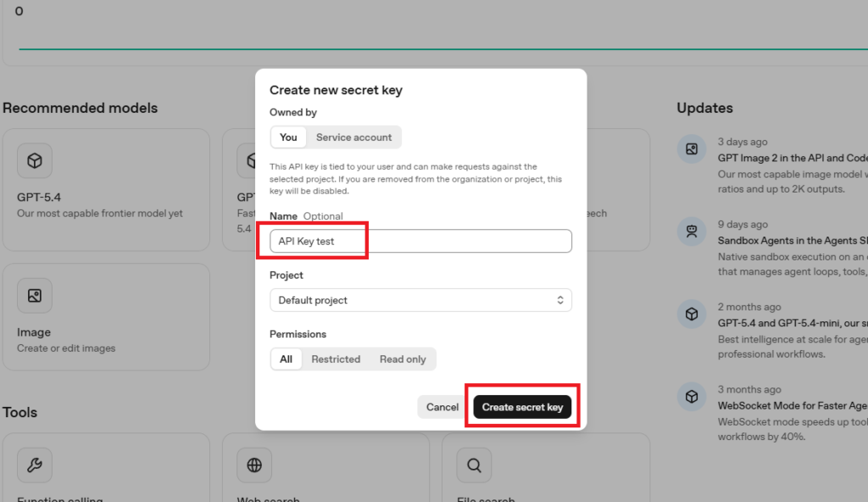
Task: Switch owner to Service account
Action: pyautogui.click(x=353, y=137)
